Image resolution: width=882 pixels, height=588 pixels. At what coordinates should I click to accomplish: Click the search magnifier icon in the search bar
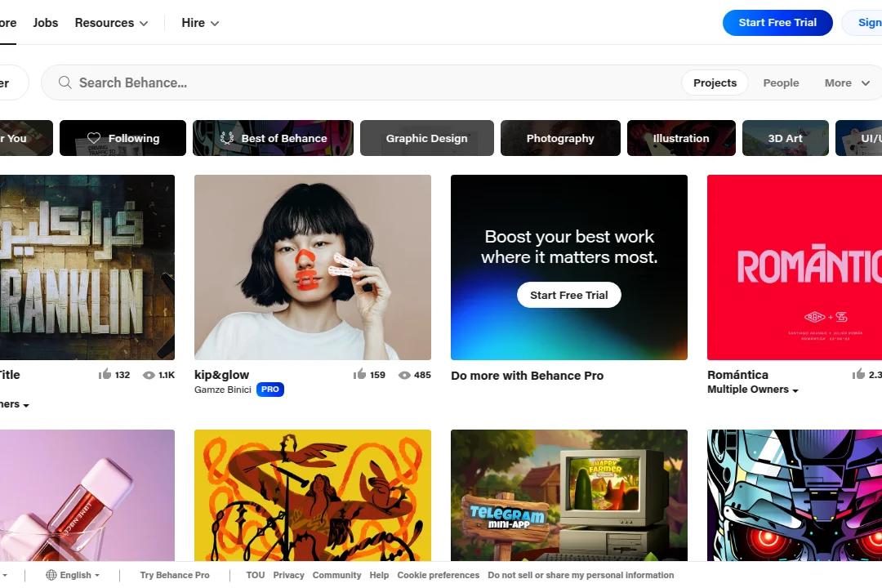[65, 82]
